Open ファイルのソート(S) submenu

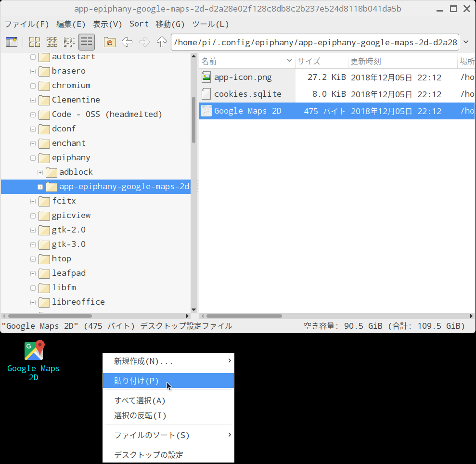(168, 435)
